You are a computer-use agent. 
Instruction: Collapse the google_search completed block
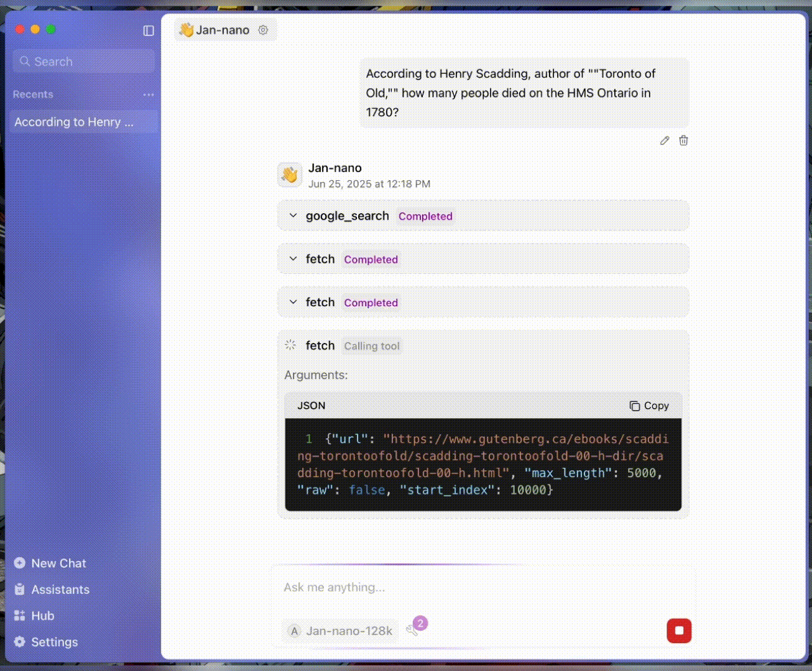pos(292,216)
